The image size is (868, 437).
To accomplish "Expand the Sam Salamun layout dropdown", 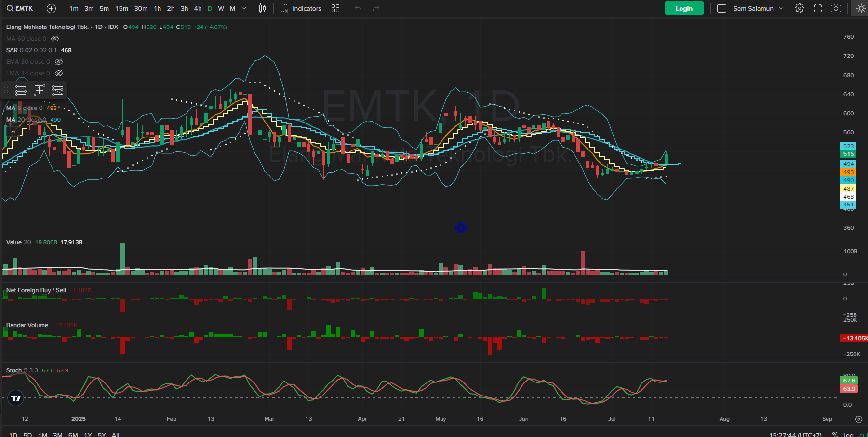I will point(781,8).
